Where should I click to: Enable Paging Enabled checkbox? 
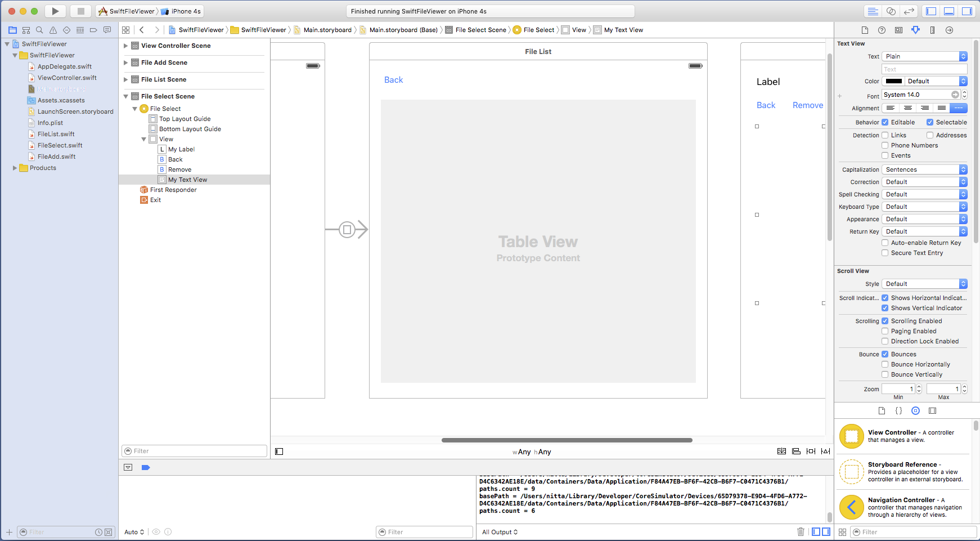tap(885, 331)
